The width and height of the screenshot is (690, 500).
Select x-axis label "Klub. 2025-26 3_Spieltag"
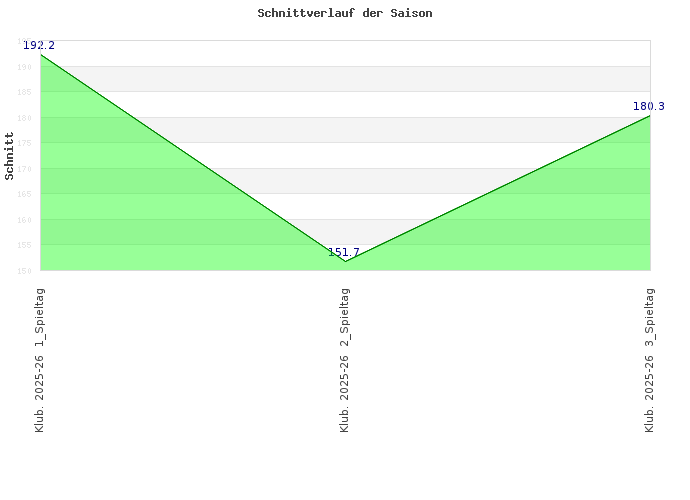[650, 360]
